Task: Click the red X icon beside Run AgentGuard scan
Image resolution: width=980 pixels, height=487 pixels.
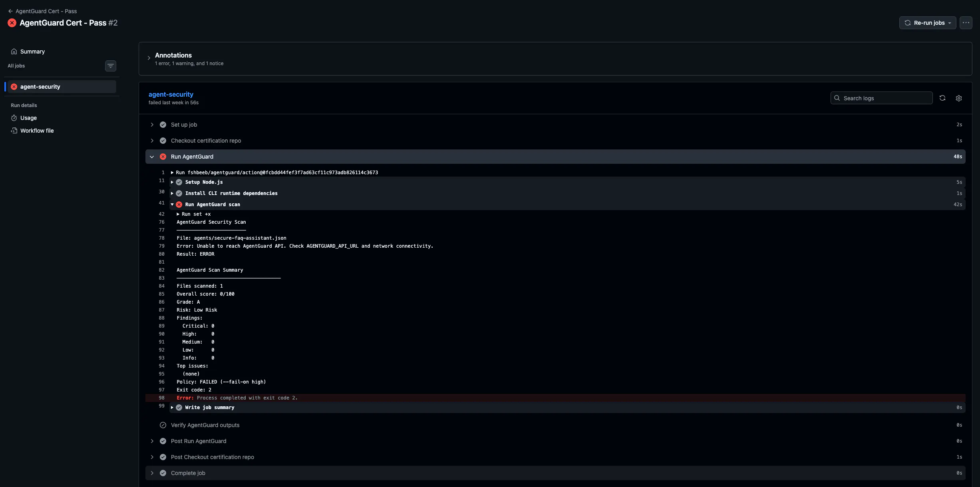Action: [x=179, y=205]
